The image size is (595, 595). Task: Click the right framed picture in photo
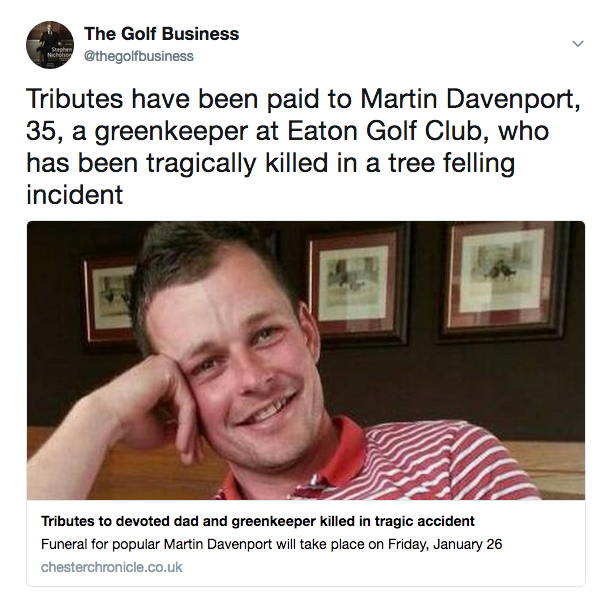(503, 281)
